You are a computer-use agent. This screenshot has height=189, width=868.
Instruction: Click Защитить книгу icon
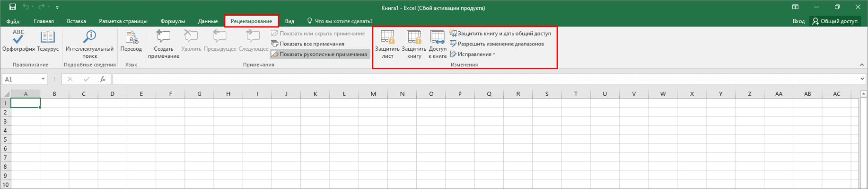click(x=414, y=45)
